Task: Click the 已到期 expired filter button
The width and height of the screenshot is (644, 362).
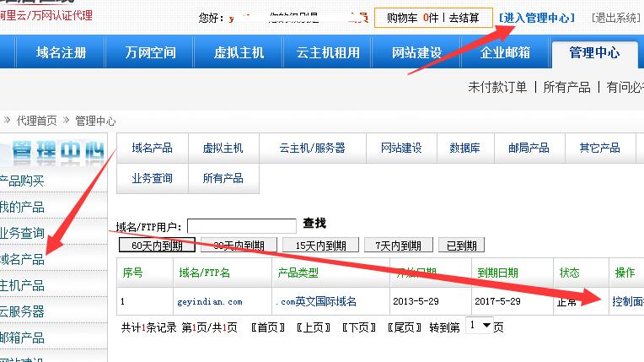Action: pos(460,246)
